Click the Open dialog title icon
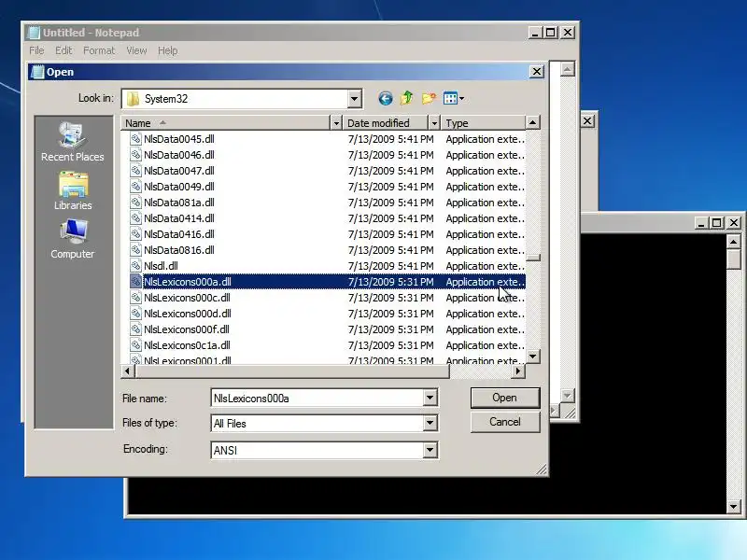 [37, 72]
